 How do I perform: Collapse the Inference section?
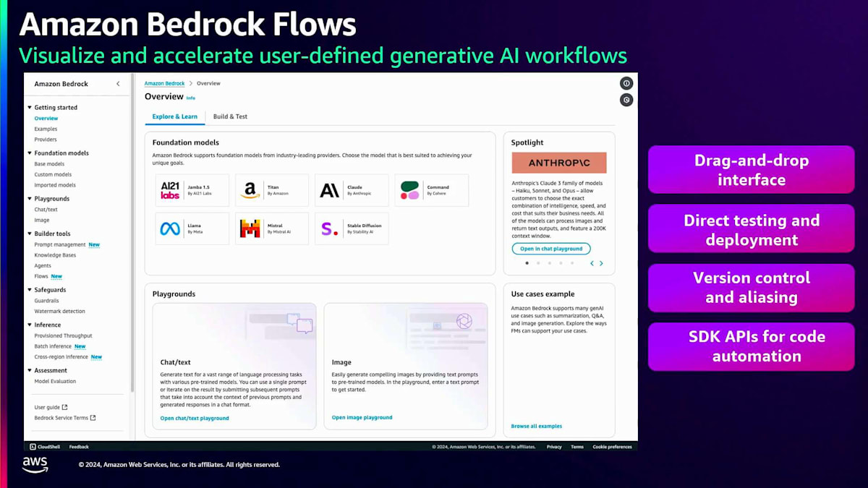tap(30, 325)
